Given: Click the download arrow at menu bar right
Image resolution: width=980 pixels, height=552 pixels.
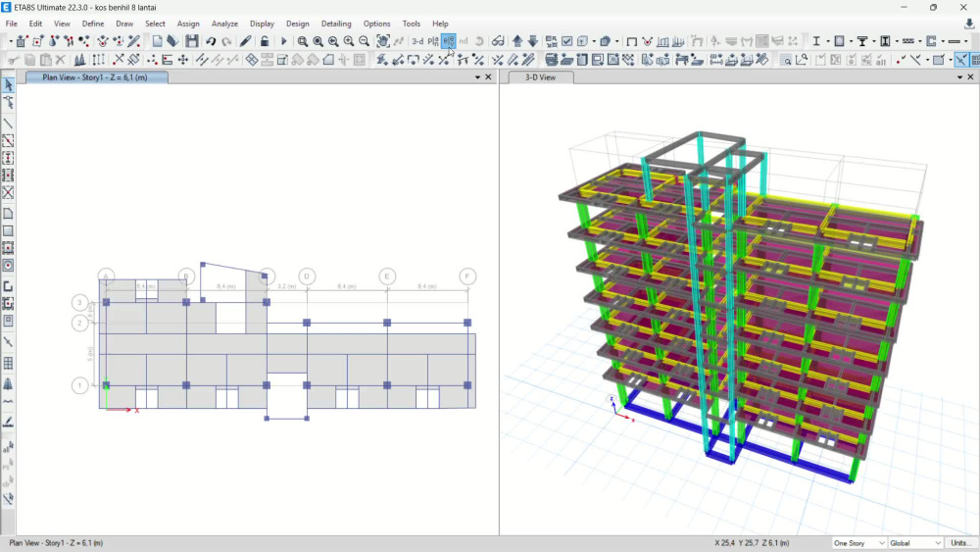Looking at the screenshot, I should 969,24.
